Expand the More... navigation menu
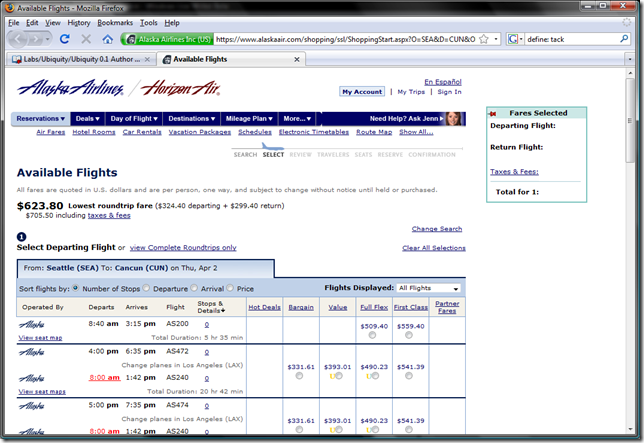Screen dimensions: 644x443 point(297,119)
